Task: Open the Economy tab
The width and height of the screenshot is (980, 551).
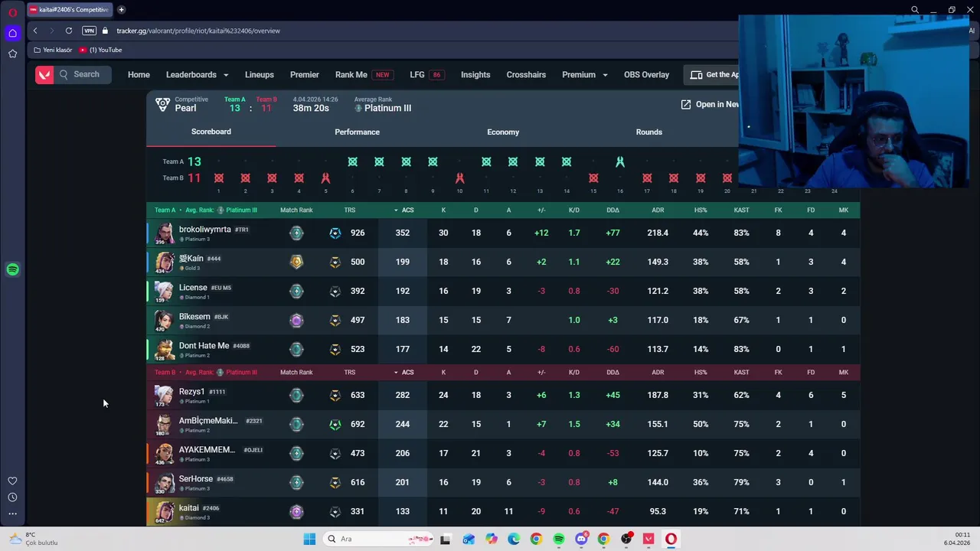Action: point(503,132)
